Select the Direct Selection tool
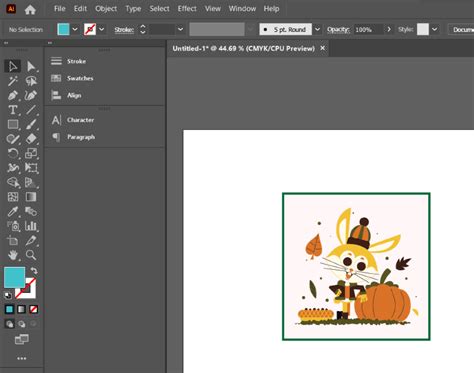 31,66
